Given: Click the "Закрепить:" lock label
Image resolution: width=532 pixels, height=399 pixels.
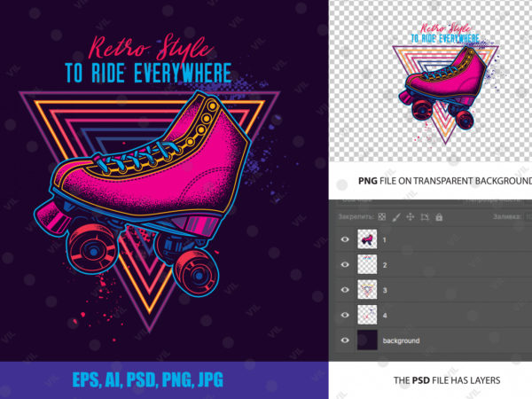Looking at the screenshot, I should click(356, 217).
